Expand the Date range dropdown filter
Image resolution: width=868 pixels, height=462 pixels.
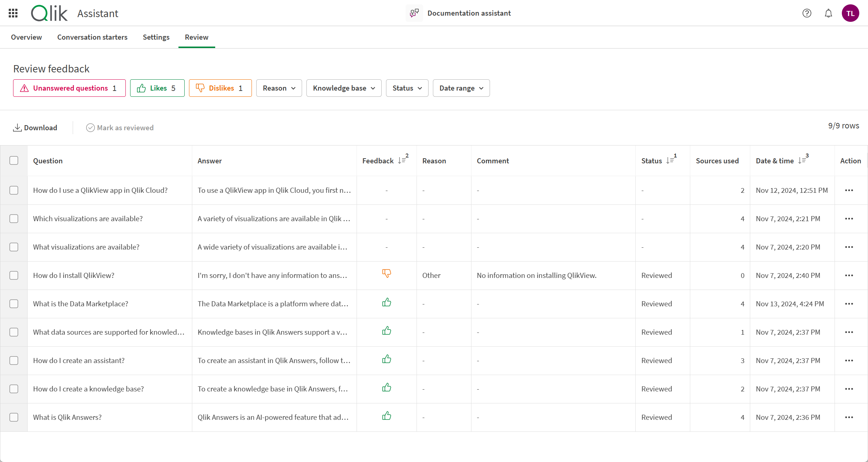click(x=461, y=88)
